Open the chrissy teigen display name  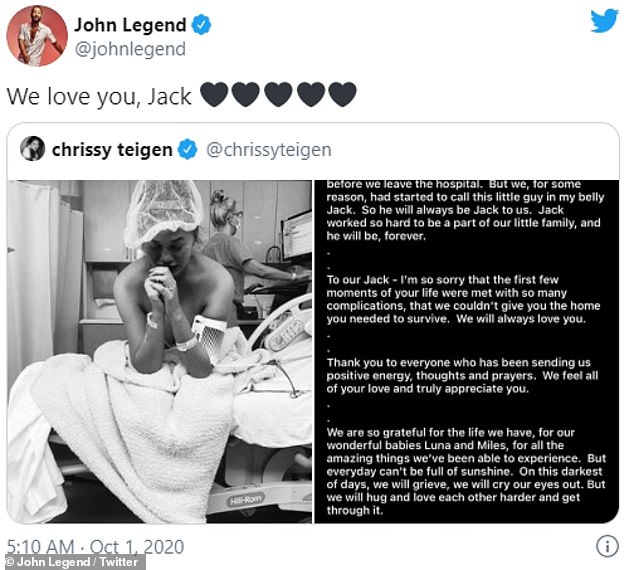(112, 150)
